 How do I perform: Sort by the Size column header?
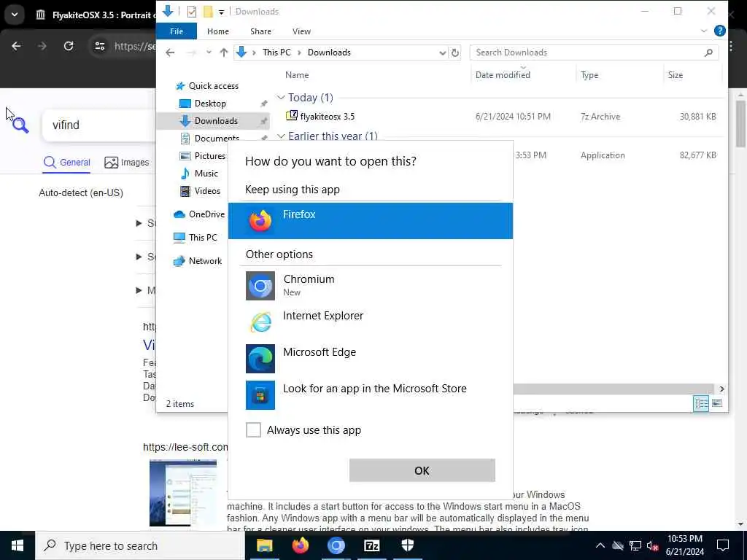[675, 75]
